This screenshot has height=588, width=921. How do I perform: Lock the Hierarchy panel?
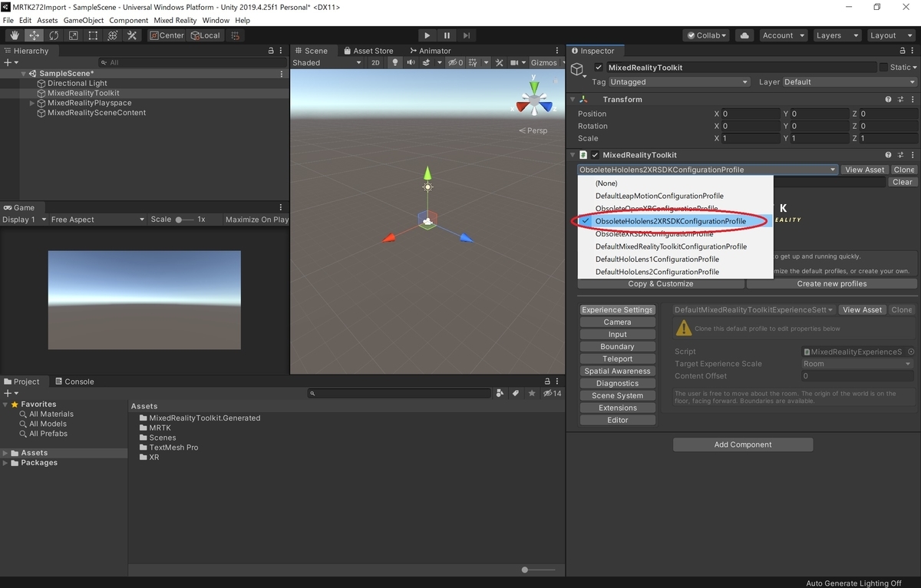coord(271,51)
